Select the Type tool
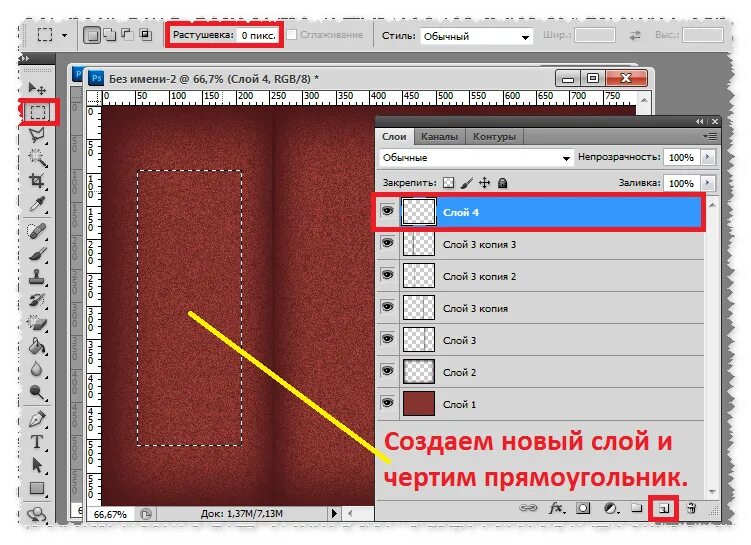The height and width of the screenshot is (545, 751). 37,442
